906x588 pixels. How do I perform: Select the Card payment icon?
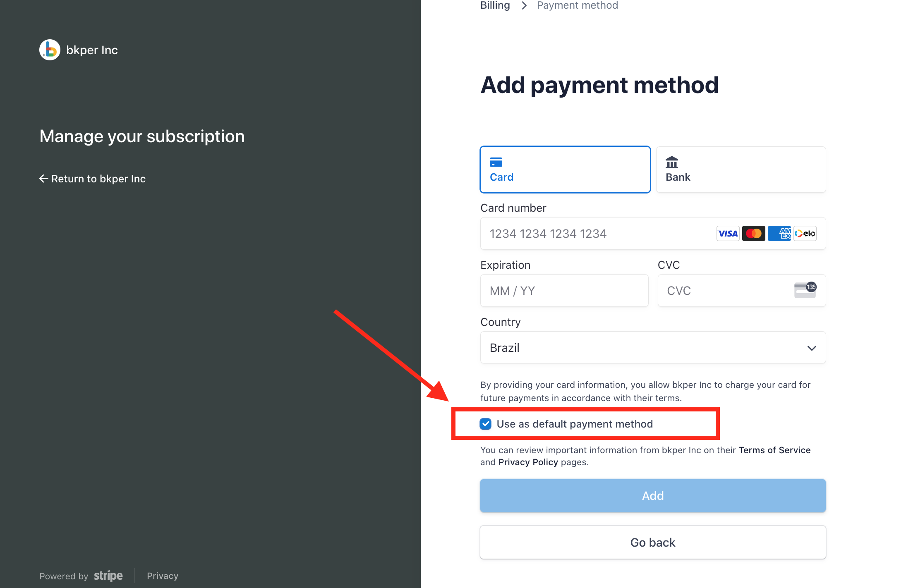tap(495, 163)
